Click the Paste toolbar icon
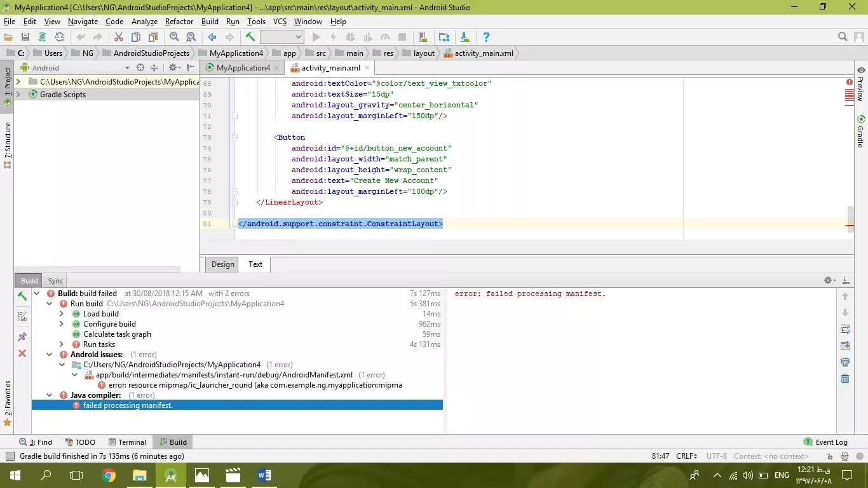 click(153, 37)
